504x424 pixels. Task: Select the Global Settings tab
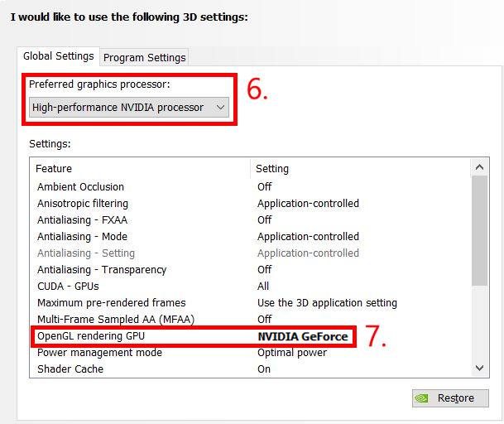click(59, 56)
